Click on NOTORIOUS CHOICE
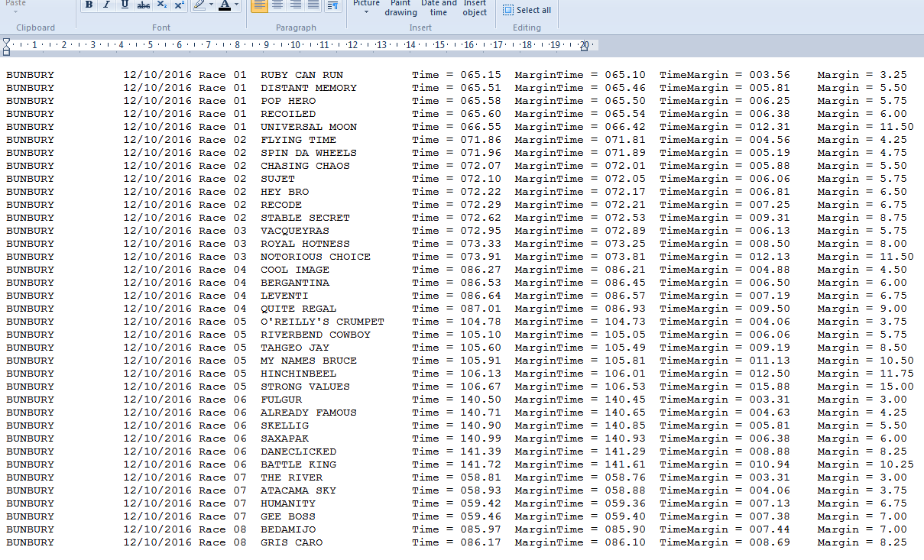Viewport: 924px width, 560px height. [x=316, y=257]
